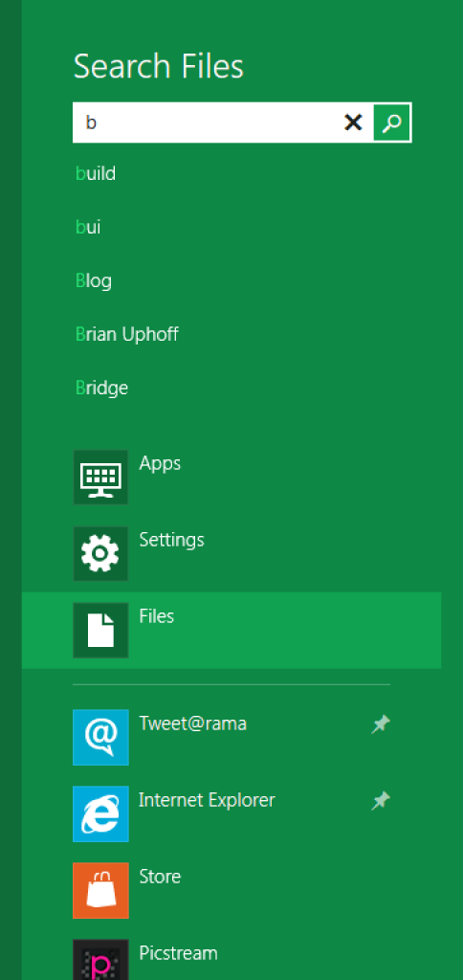Select the 'Brian Uphoff' suggestion
Screen dimensions: 463x980
click(127, 334)
